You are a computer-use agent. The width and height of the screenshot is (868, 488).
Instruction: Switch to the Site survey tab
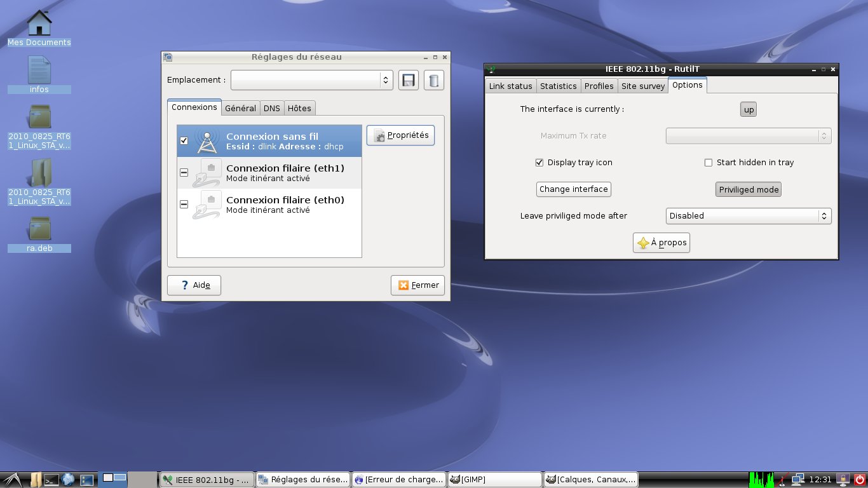(x=642, y=86)
